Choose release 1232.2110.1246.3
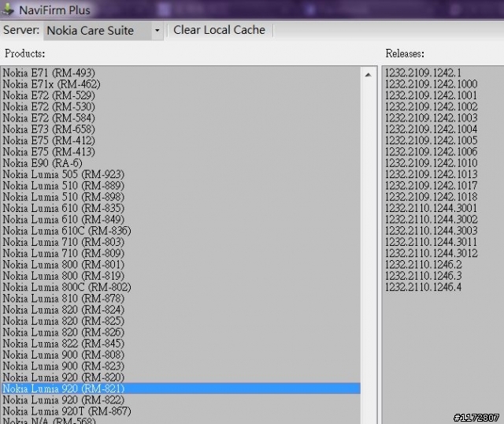 tap(424, 276)
